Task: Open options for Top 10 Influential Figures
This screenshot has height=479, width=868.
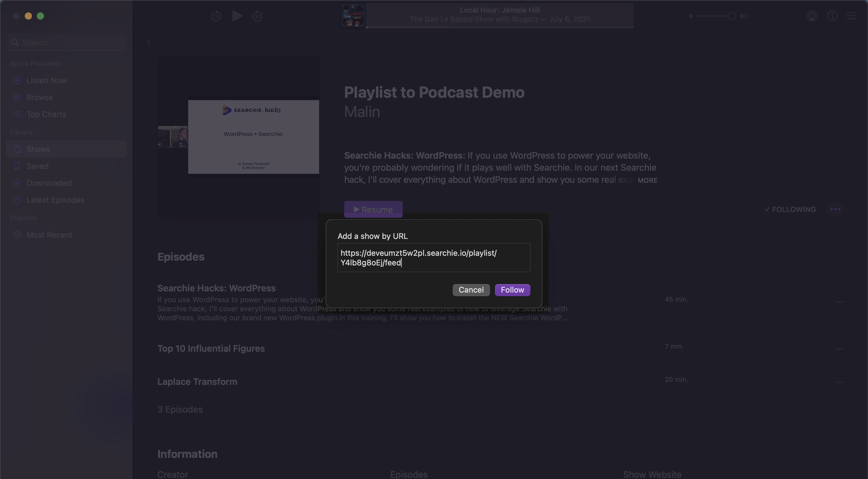Action: click(839, 349)
